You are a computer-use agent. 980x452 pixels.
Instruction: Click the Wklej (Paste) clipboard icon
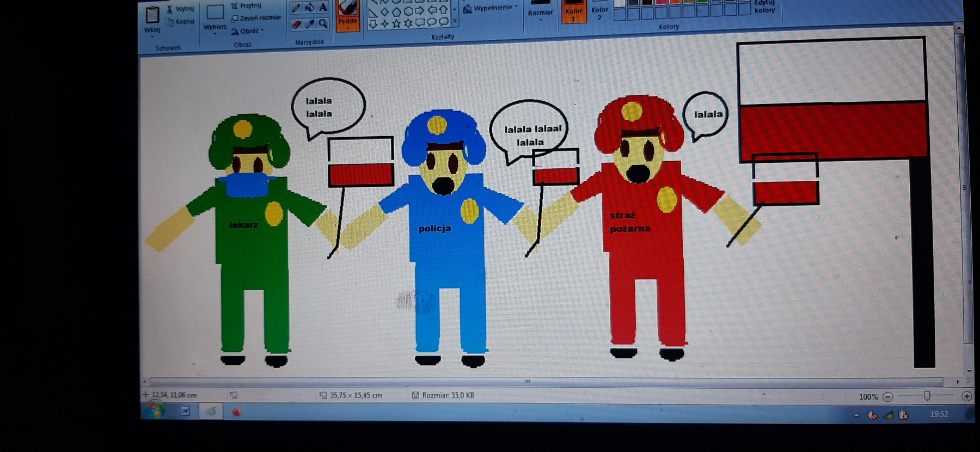[x=152, y=14]
